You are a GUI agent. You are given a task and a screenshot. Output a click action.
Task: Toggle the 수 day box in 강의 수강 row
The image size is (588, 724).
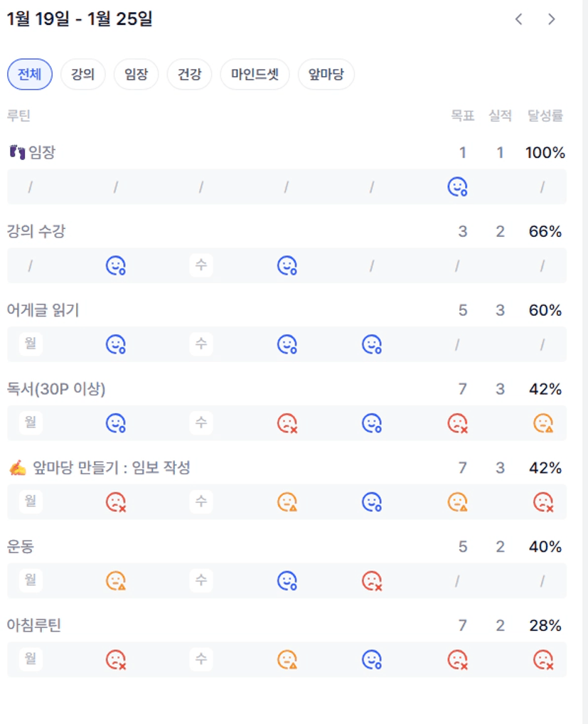pyautogui.click(x=201, y=266)
